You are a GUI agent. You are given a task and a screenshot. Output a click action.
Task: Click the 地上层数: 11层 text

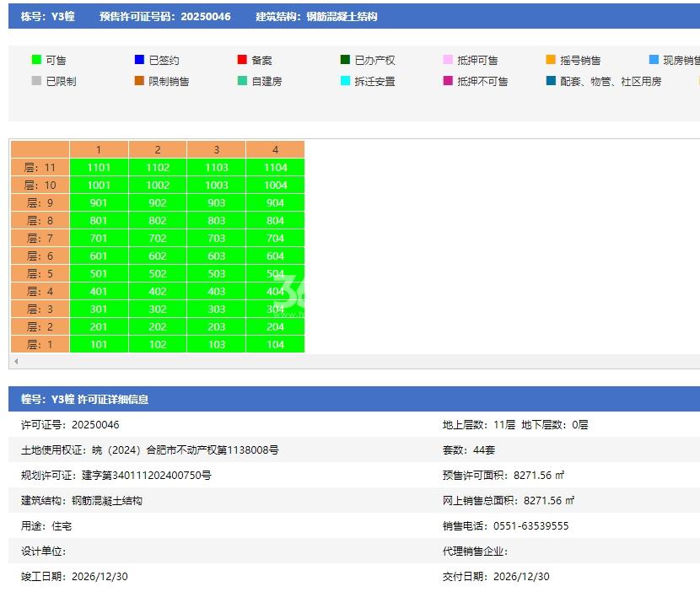(479, 424)
